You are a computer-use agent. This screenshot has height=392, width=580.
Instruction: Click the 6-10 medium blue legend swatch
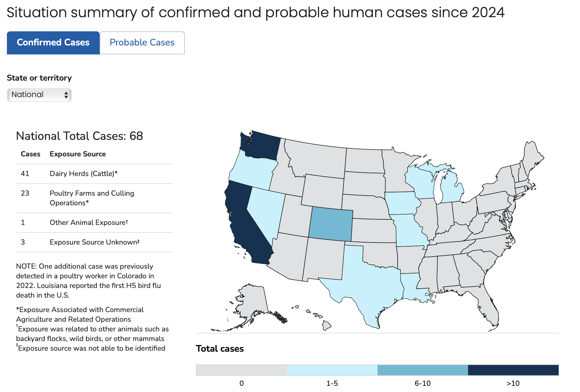pos(423,370)
